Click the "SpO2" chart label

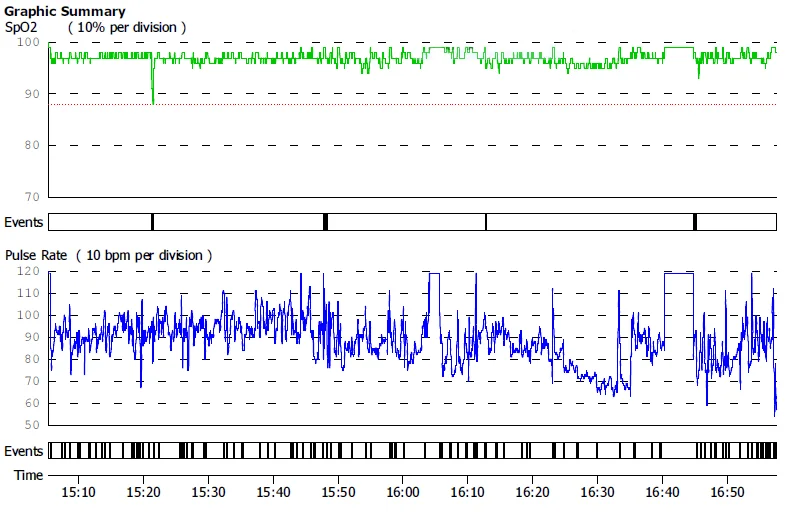coord(21,27)
